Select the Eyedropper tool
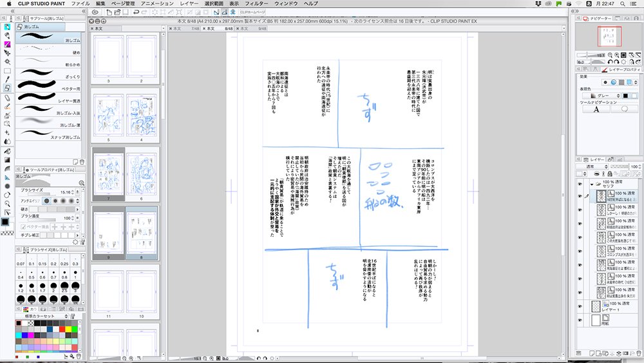This screenshot has height=363, width=644. 7,79
